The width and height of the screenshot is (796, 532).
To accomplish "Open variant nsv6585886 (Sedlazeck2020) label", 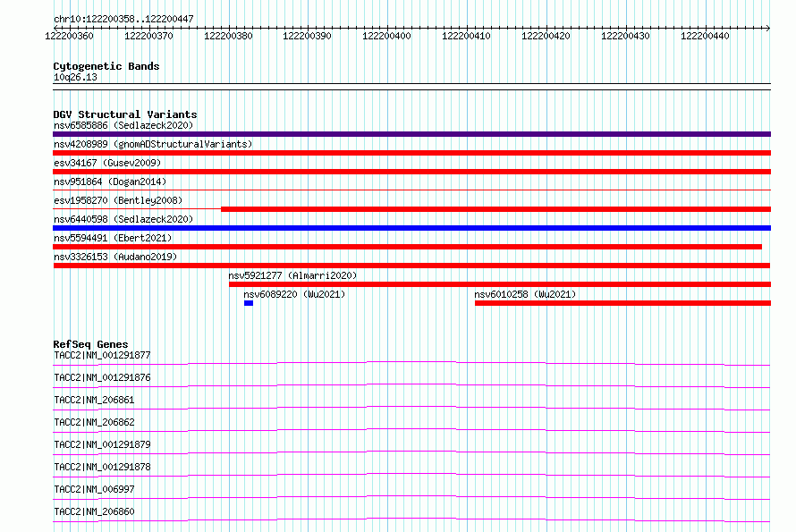I will point(123,125).
